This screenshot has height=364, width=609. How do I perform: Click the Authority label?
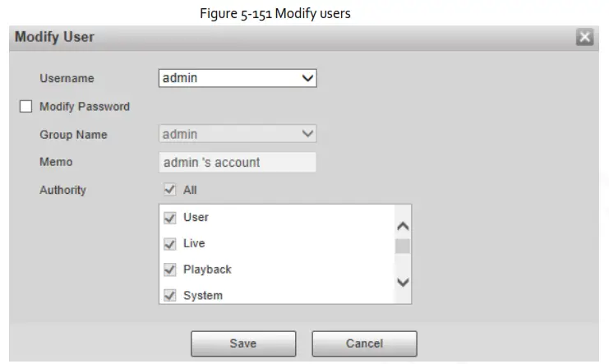pos(63,190)
